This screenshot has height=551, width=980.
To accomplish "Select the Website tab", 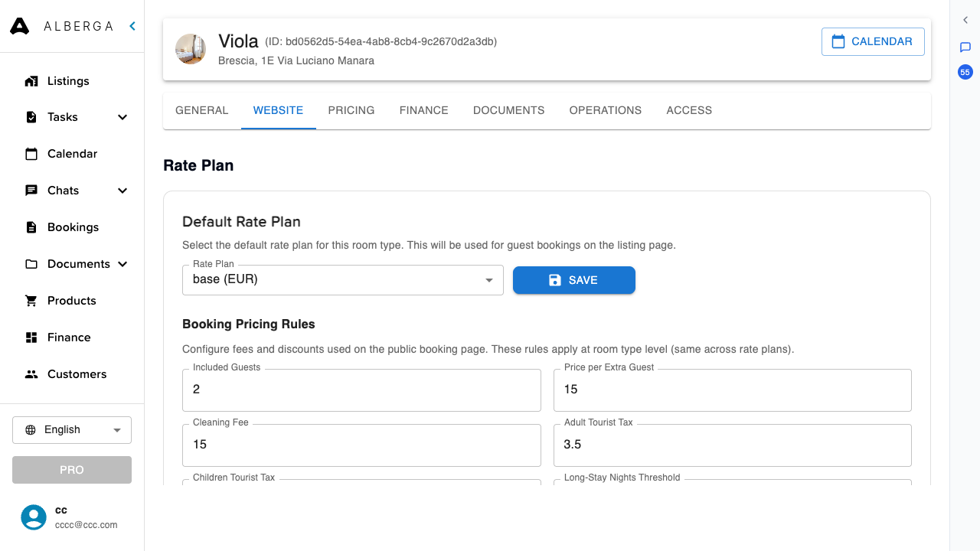I will 279,110.
